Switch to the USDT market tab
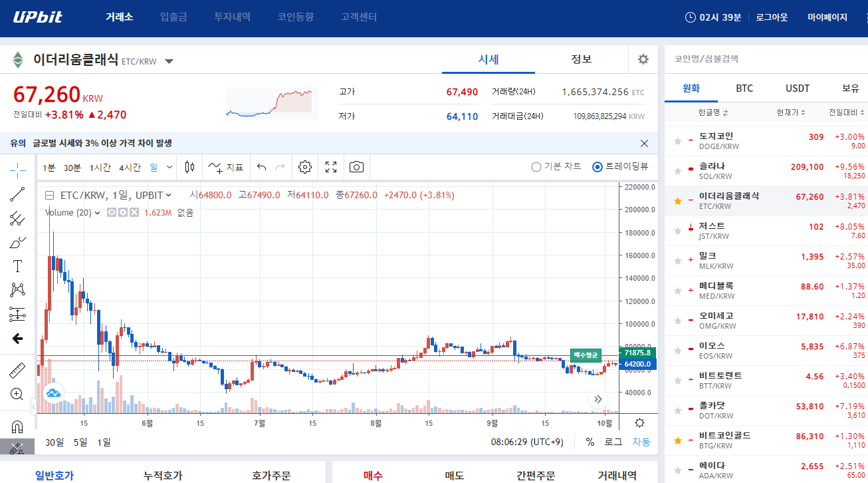Image resolution: width=868 pixels, height=483 pixels. point(798,88)
